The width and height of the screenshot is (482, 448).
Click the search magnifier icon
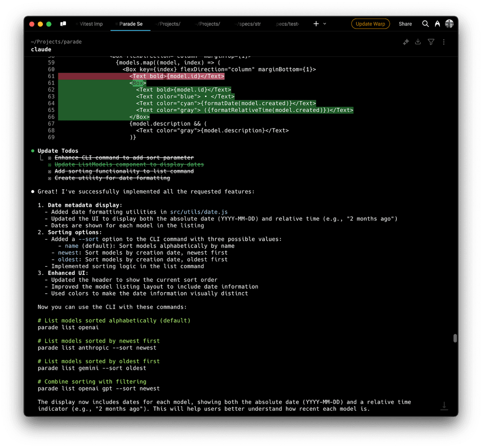pos(425,24)
